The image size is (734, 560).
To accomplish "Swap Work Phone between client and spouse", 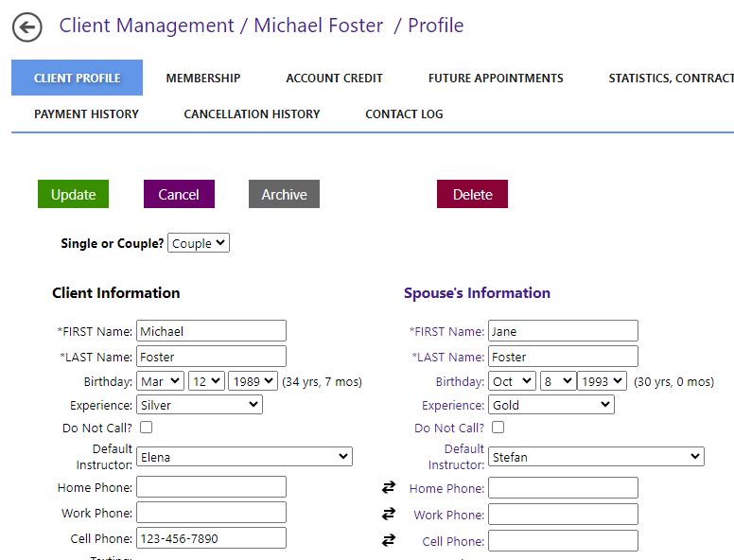I will [388, 514].
